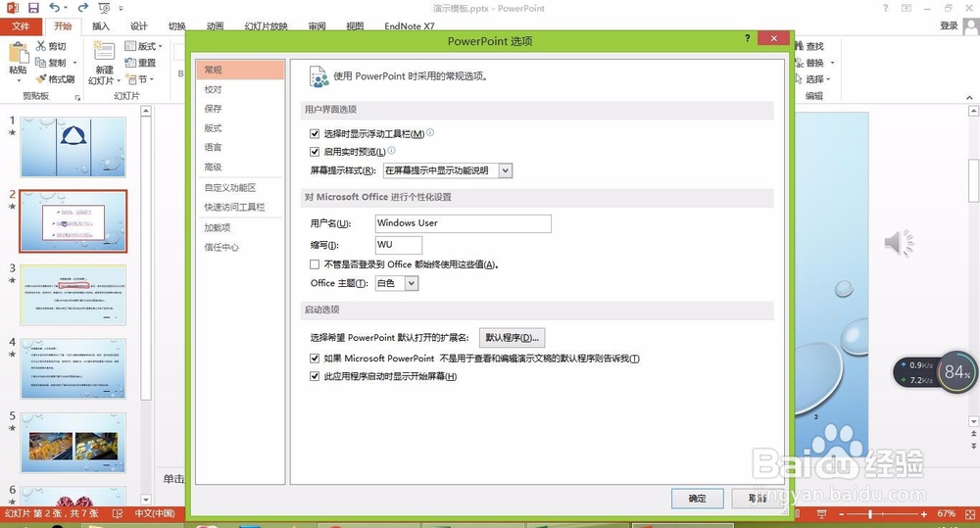
Task: Click the Layout (版式) ribbon icon
Action: pyautogui.click(x=130, y=46)
